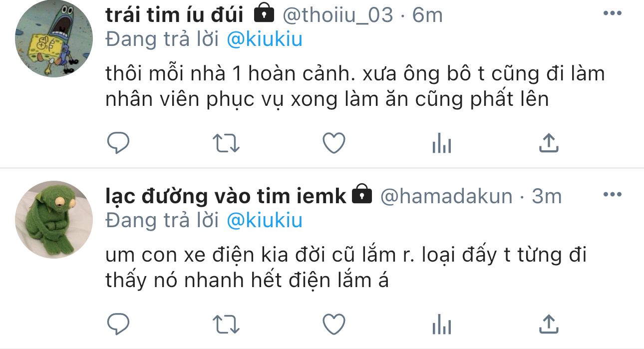
Task: Open the SpongeBob profile picture
Action: tap(54, 39)
